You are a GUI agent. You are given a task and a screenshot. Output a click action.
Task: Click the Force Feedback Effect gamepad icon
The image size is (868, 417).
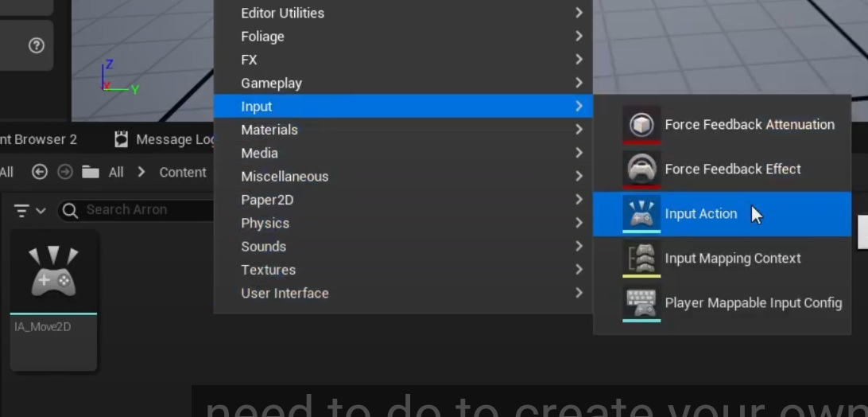click(x=641, y=170)
